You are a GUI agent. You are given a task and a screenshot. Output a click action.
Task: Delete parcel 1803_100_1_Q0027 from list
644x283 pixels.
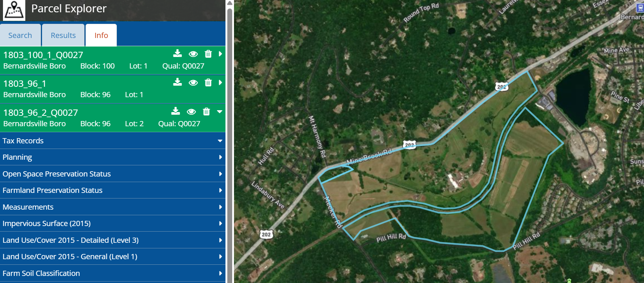click(x=208, y=54)
